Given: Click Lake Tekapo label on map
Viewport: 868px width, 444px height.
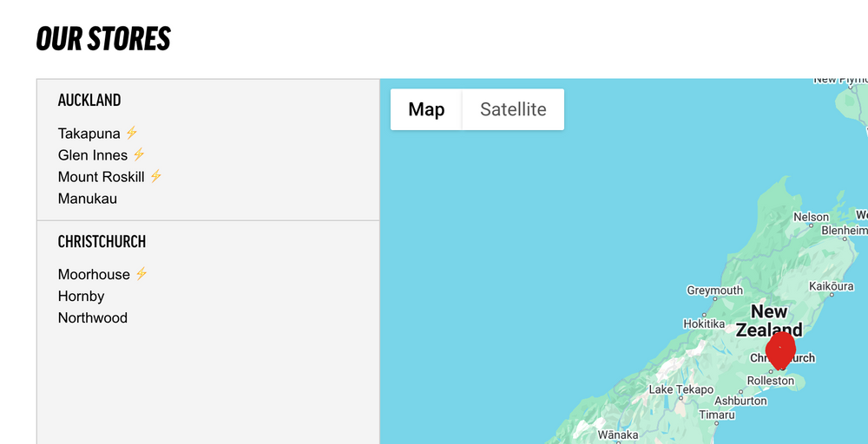Looking at the screenshot, I should (681, 389).
